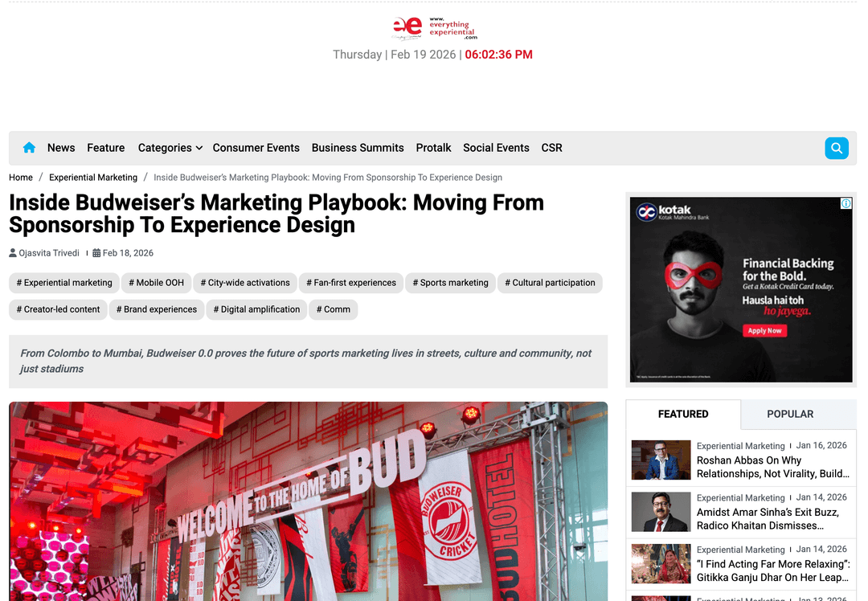Select the FEATURED tab
This screenshot has width=868, height=601.
coord(682,414)
